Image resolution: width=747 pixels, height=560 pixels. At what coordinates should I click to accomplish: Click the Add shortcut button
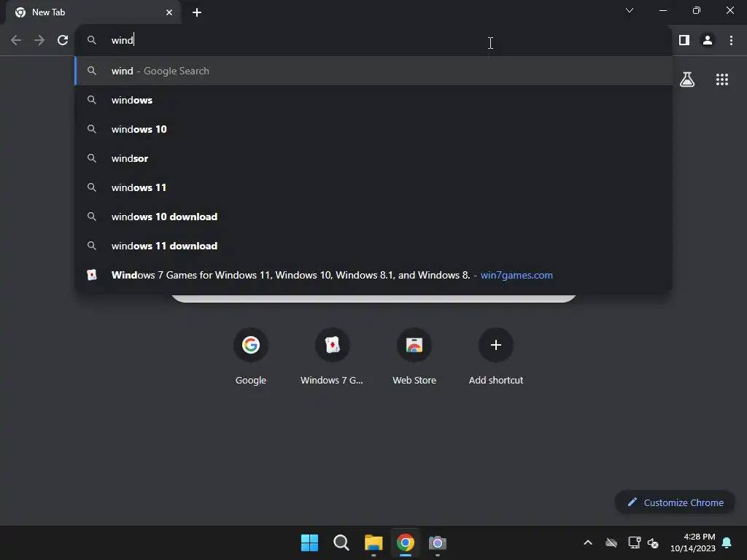point(496,357)
